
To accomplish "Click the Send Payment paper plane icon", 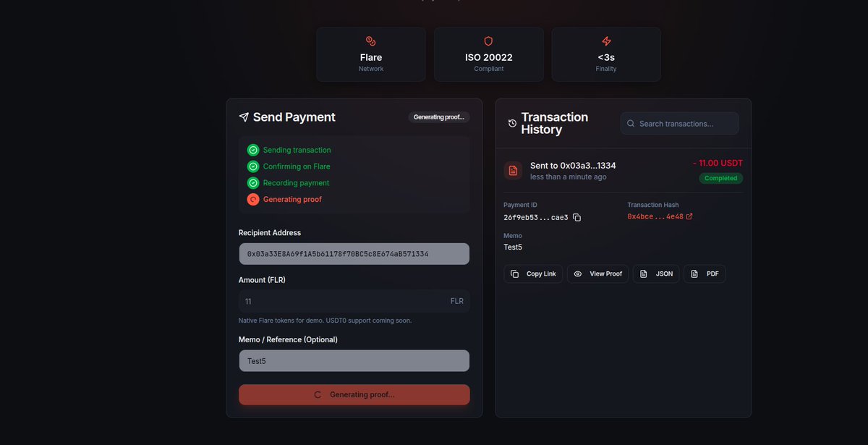I will tap(244, 117).
